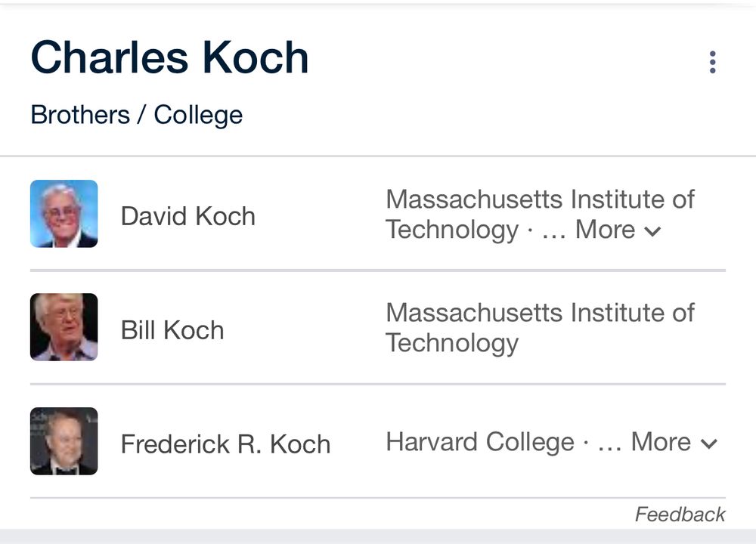Expand More colleges for Frederick R. Koch
Image resolution: width=756 pixels, height=544 pixels.
[661, 442]
